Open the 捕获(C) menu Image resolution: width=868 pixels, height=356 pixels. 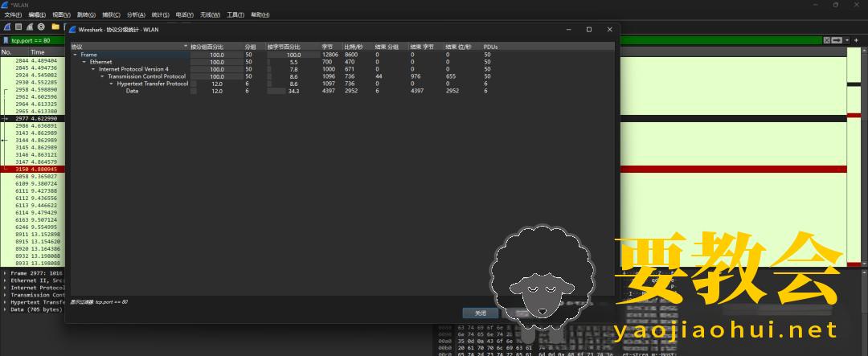(x=111, y=15)
